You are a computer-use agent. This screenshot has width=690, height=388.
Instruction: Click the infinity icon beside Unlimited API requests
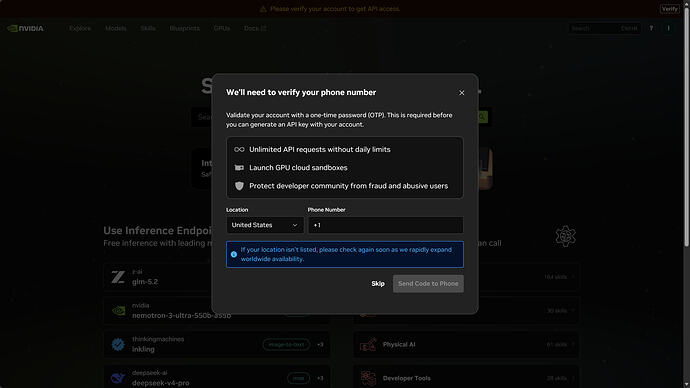pos(239,150)
